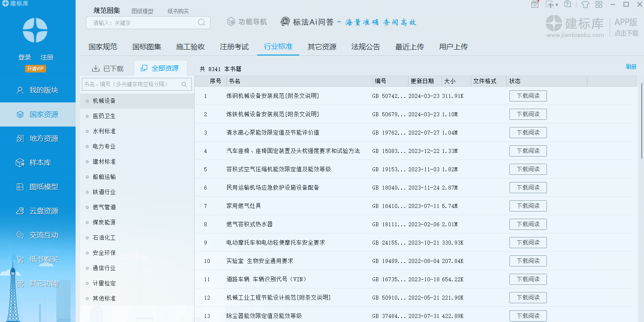Switch to the 国家规范 tab
Screen dimensions: 644x322
point(103,47)
